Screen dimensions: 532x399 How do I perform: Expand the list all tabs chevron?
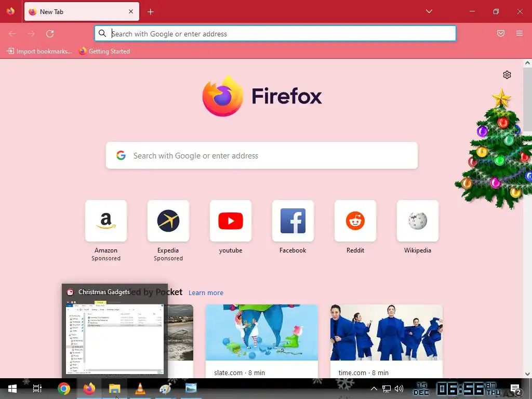[x=429, y=11]
